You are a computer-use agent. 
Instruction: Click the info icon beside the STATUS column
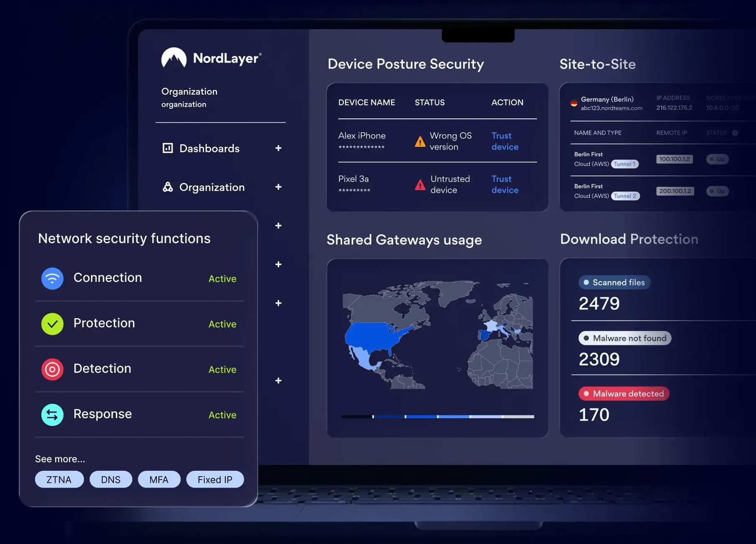[735, 133]
